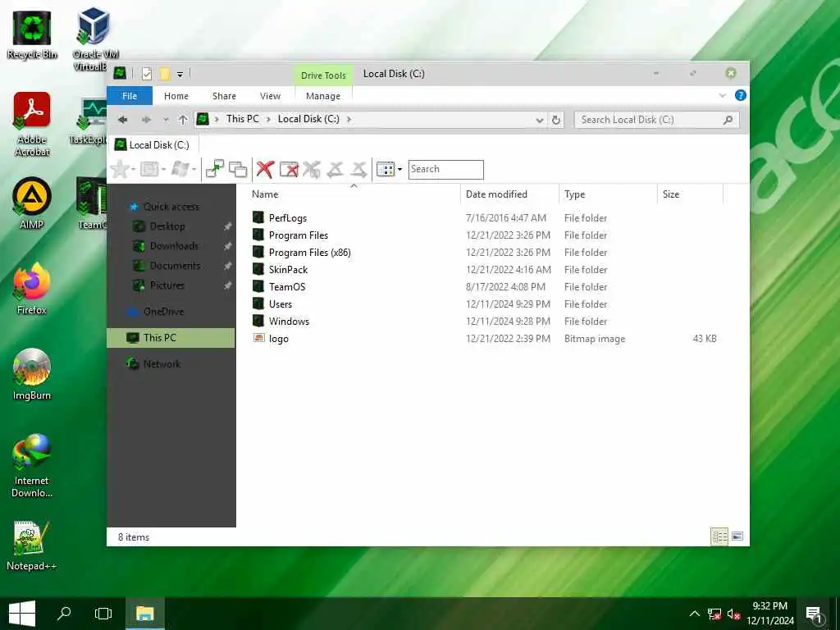Click the Properties checkmark icon in title bar

pos(147,74)
